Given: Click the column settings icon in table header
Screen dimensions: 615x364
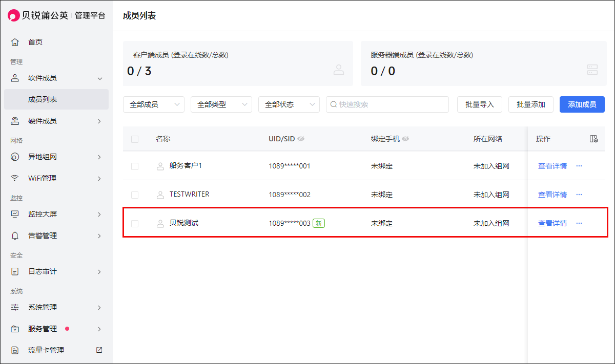Looking at the screenshot, I should coord(593,139).
